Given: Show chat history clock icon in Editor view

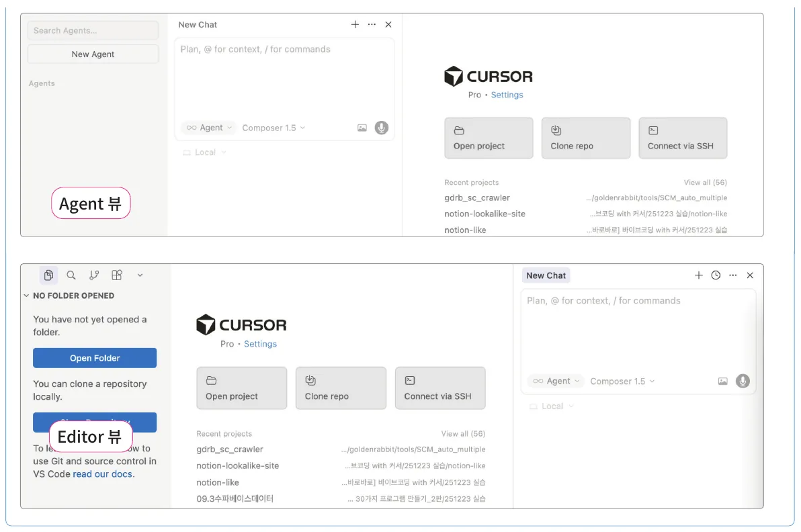Looking at the screenshot, I should pos(716,275).
